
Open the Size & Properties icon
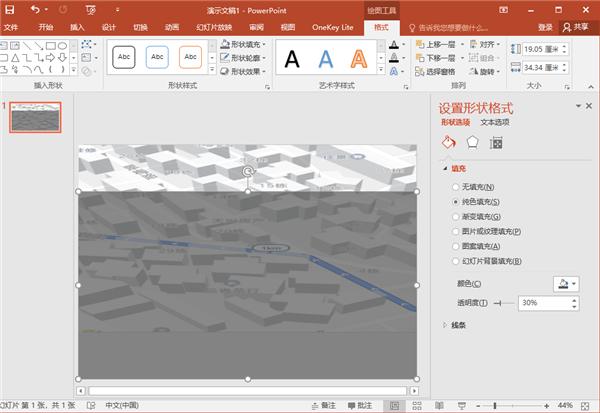click(x=496, y=143)
